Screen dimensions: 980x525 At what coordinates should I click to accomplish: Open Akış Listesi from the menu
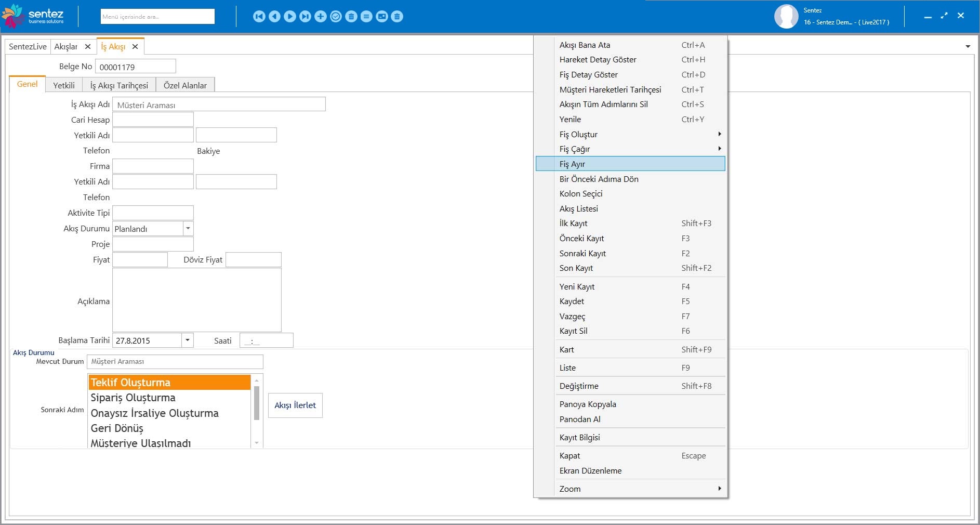pyautogui.click(x=630, y=209)
